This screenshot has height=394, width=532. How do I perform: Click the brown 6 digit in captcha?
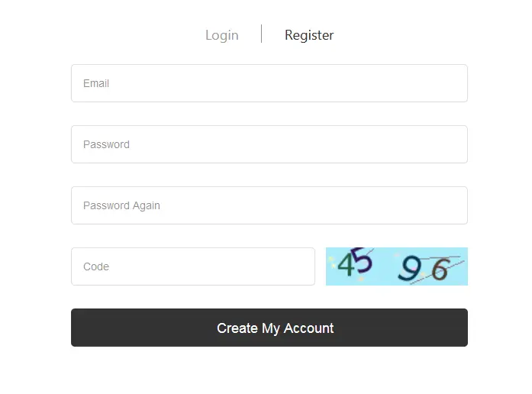pos(440,269)
